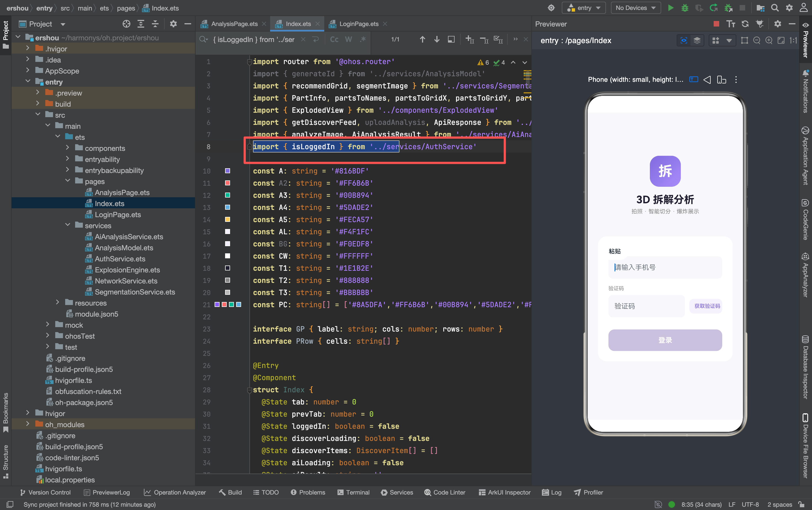Expand the components folder

click(67, 148)
